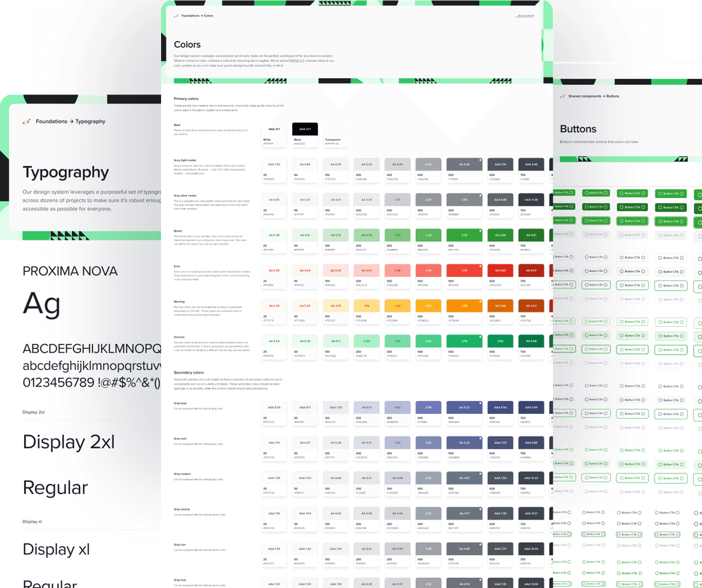Click the PROXIMA NOVA font name
702x588 pixels.
coord(71,271)
